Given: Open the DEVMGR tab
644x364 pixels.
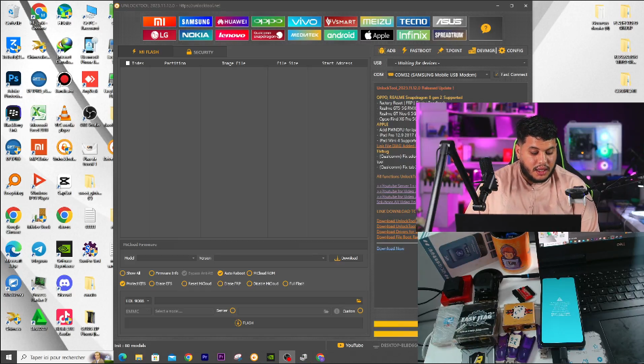Looking at the screenshot, I should [x=481, y=51].
